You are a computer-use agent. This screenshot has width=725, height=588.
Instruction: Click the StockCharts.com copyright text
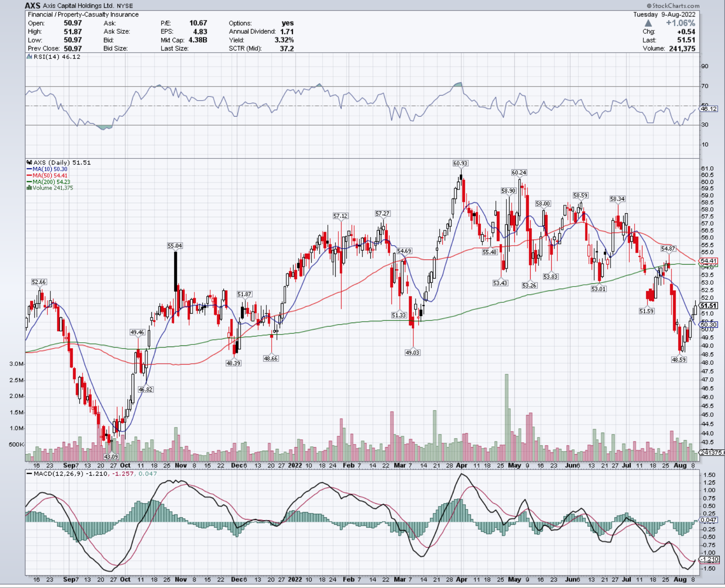click(673, 6)
